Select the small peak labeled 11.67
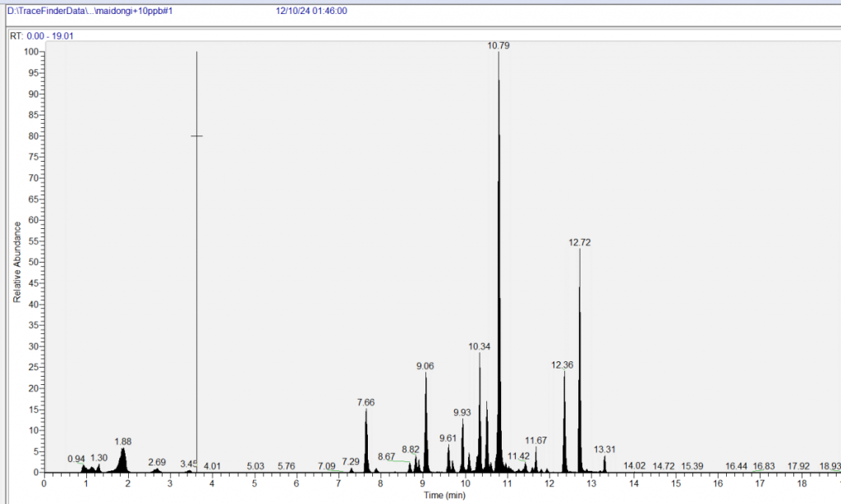The width and height of the screenshot is (841, 504). (535, 441)
